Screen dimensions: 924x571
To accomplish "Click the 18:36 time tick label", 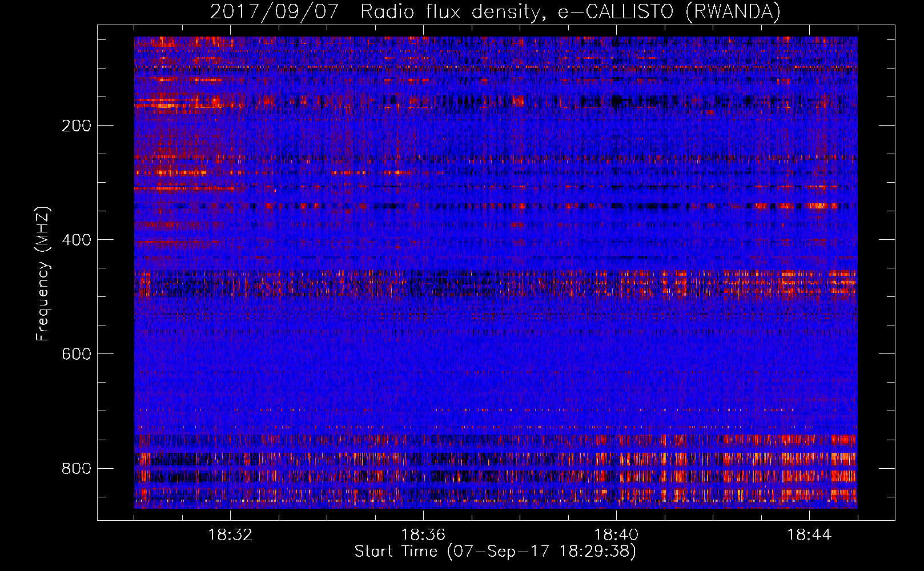I will point(423,534).
